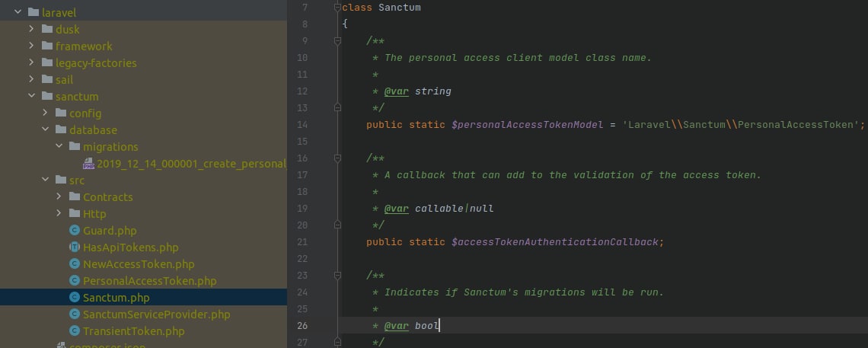
Task: Click the @var tag on line 12
Action: pos(397,91)
